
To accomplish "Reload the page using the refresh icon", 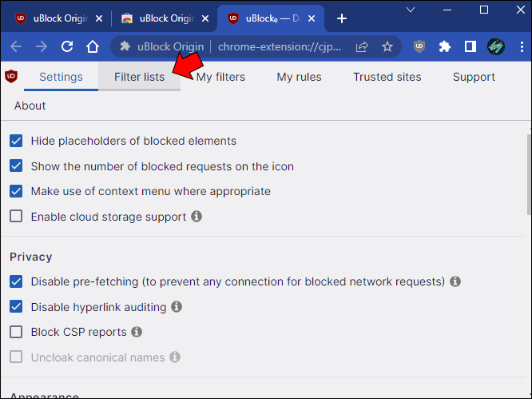I will [x=67, y=46].
